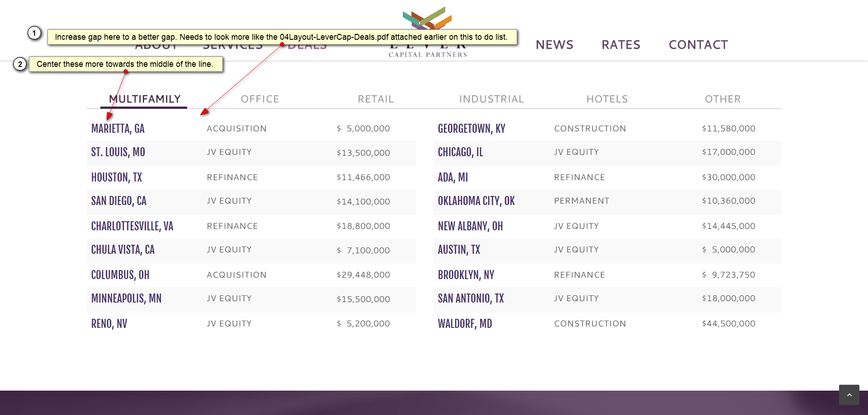The width and height of the screenshot is (868, 415).
Task: Click Charlottesville, VA in the deals list
Action: tap(132, 226)
